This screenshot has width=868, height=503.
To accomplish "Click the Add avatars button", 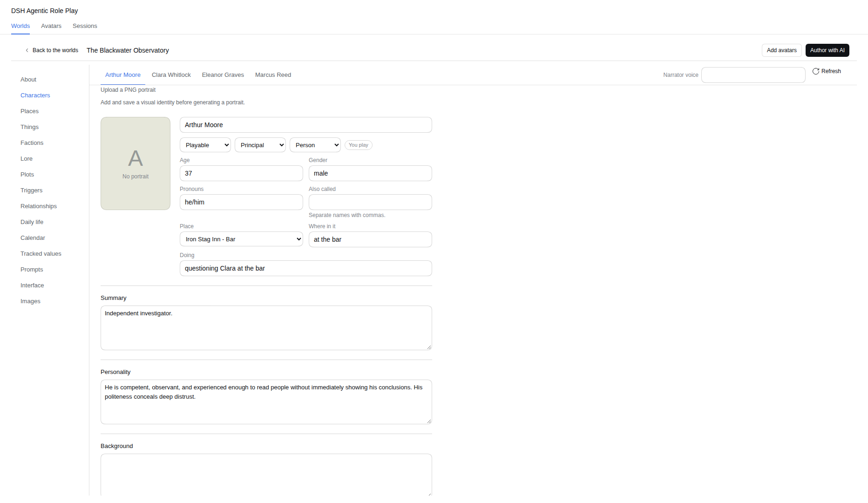I will [x=782, y=50].
